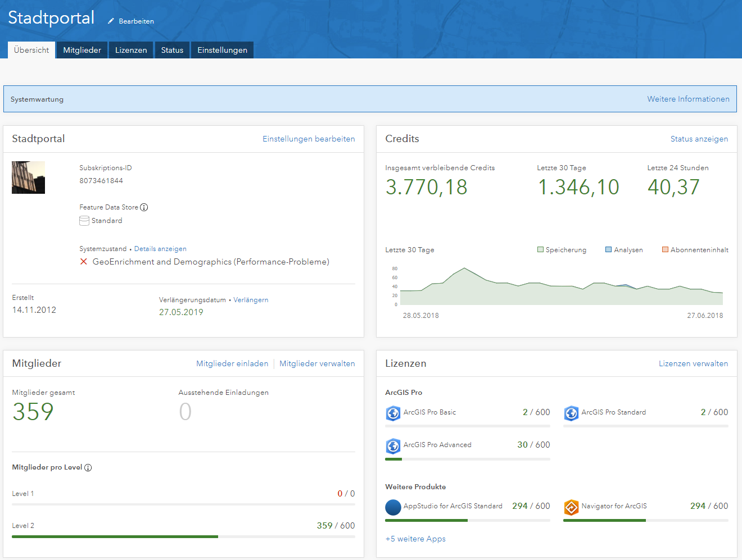Click the red X system status icon
The width and height of the screenshot is (742, 560).
pos(83,262)
